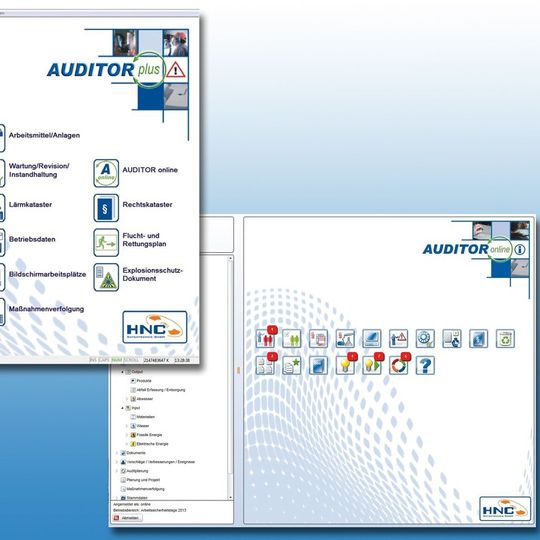Image resolution: width=540 pixels, height=540 pixels.
Task: Expand the Auditplanung tree node
Action: pyautogui.click(x=117, y=471)
